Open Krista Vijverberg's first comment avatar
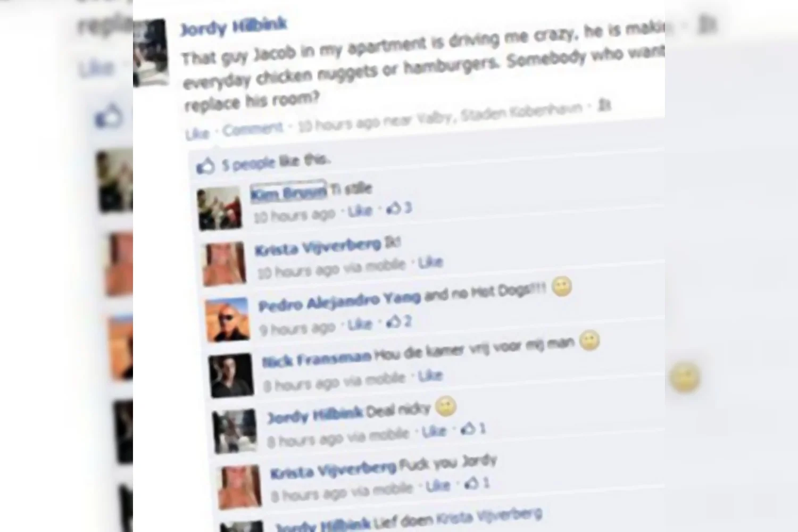The image size is (798, 532). (225, 264)
